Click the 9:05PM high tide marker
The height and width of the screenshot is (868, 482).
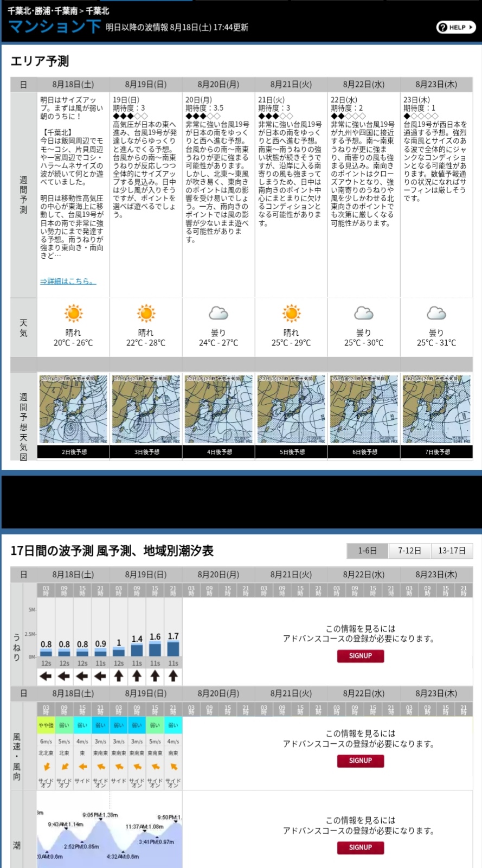[x=101, y=820]
